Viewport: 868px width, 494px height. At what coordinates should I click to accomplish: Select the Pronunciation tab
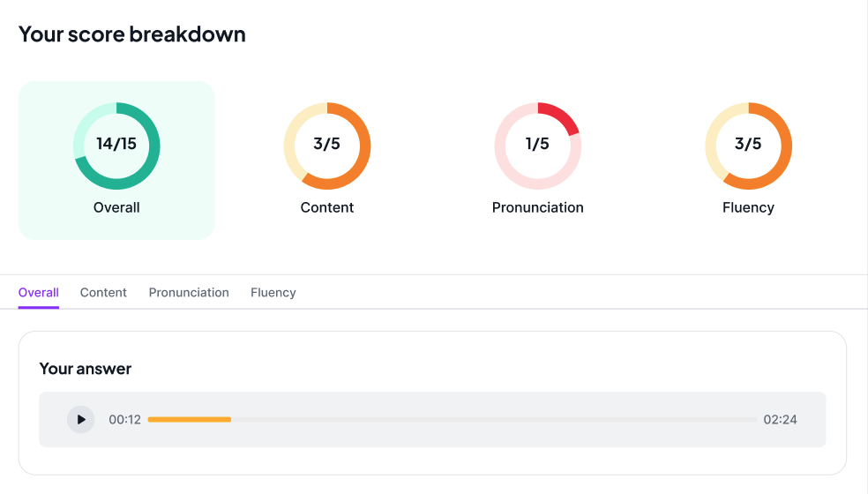pos(189,293)
